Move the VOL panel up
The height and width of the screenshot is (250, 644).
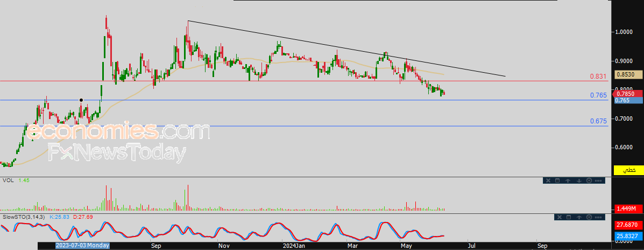point(568,180)
